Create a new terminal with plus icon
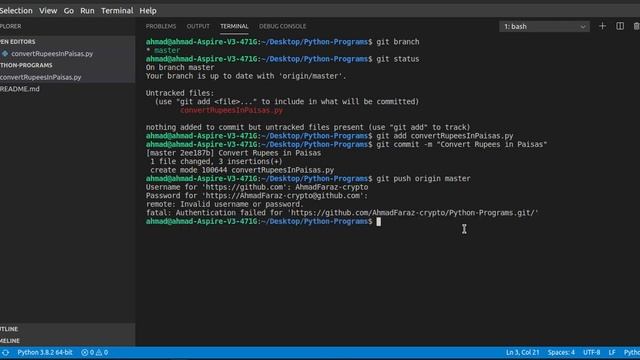Image resolution: width=640 pixels, height=360 pixels. (x=602, y=26)
